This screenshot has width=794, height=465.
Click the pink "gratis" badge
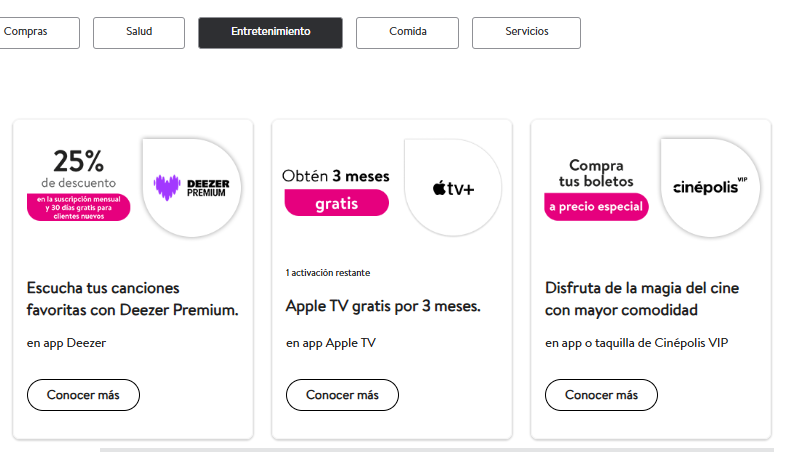pos(337,203)
